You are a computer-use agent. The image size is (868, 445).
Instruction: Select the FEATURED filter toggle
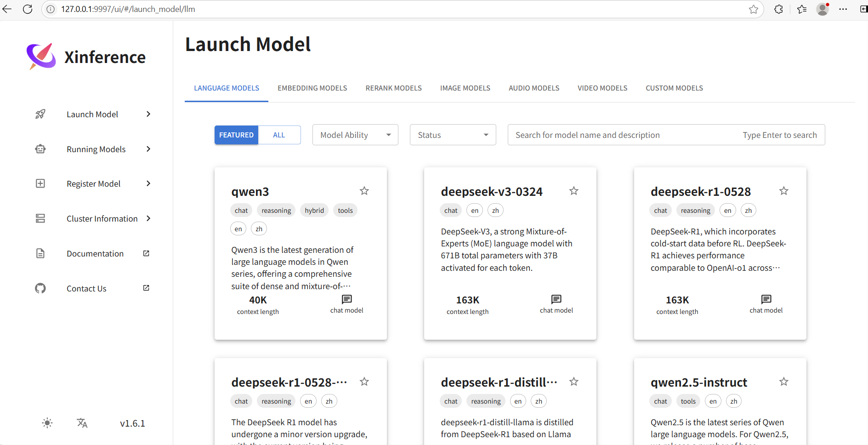(x=236, y=135)
